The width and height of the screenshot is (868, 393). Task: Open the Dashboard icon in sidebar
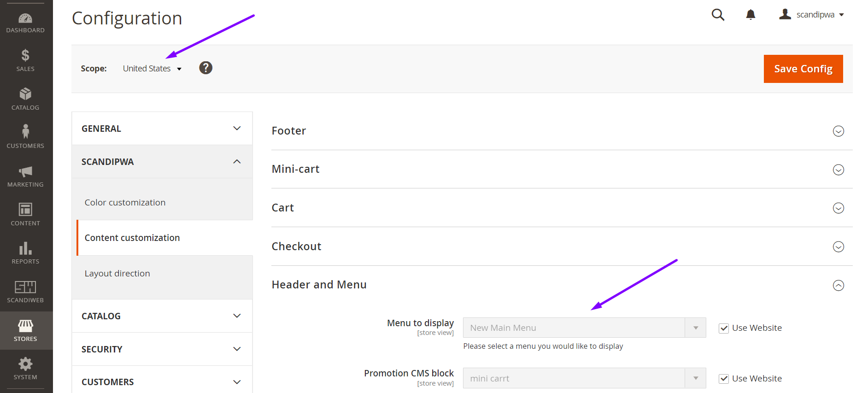25,18
